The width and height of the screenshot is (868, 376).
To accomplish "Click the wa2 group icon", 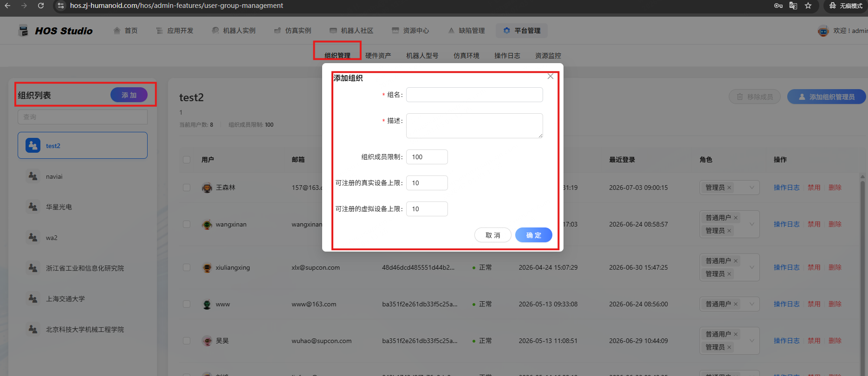I will (x=33, y=237).
